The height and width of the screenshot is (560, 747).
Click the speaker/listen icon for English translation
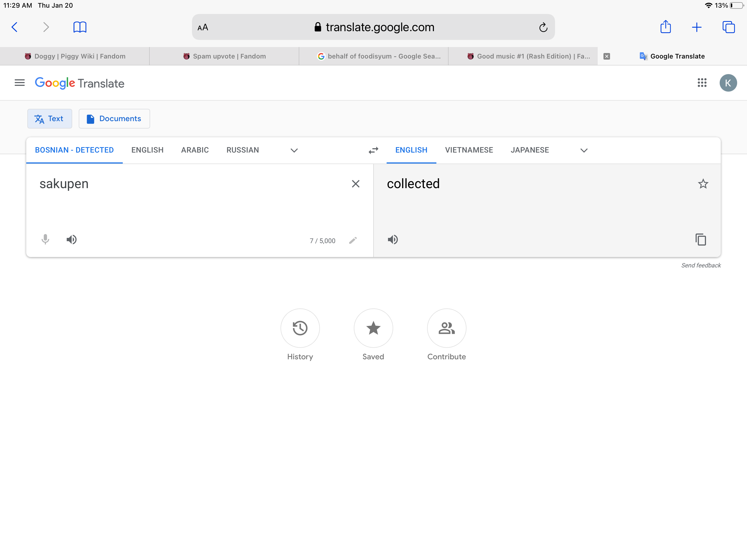(393, 240)
